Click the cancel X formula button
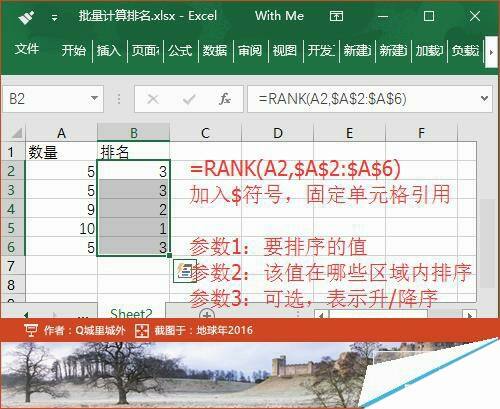 153,99
